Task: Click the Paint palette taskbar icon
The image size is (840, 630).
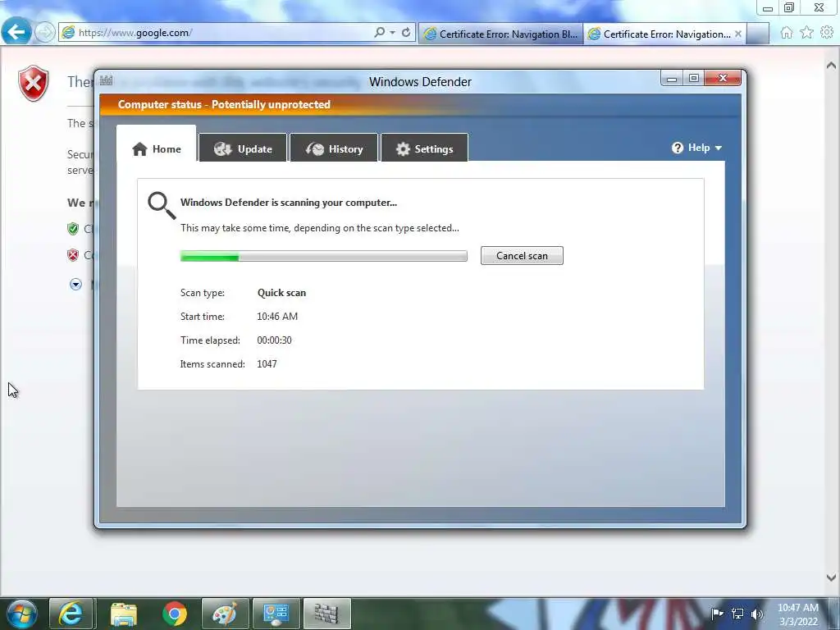Action: point(225,614)
